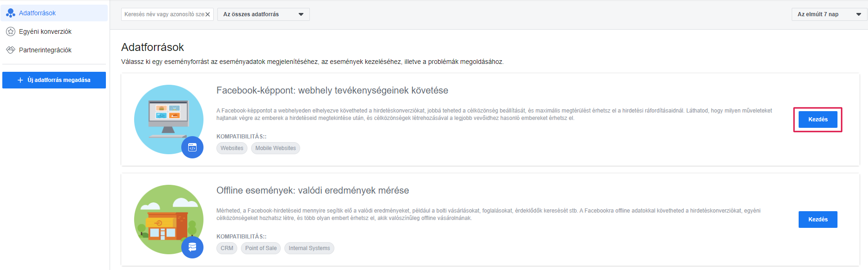Click KOMPATIBILITÁS label in Offline események card
The image size is (868, 270).
pos(241,237)
